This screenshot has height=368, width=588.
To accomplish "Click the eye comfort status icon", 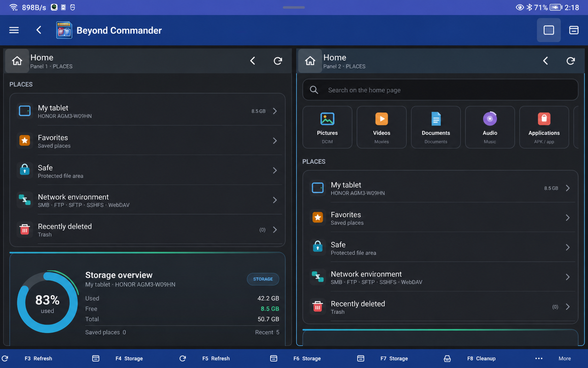I will click(x=520, y=7).
